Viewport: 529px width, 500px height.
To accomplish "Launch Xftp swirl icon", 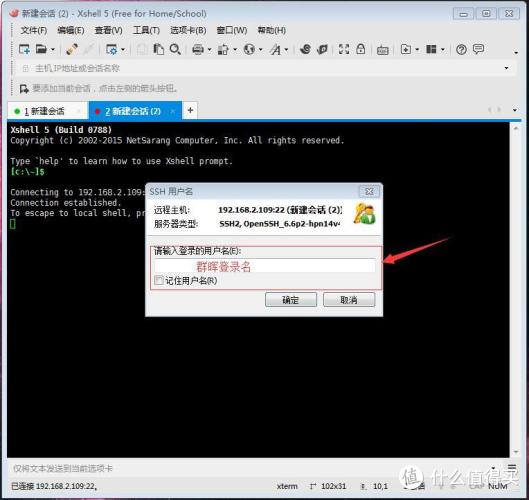I will 305,50.
